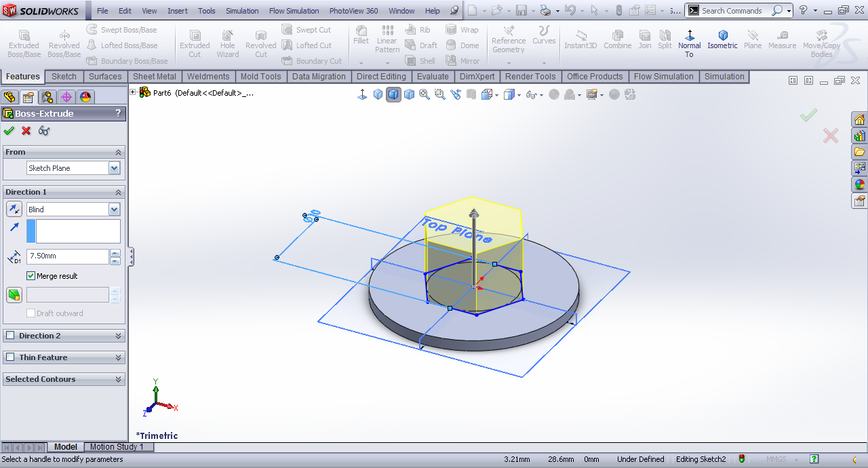Screen dimensions: 868x468
Task: Select the Revolved Boss/Base button
Action: 64,44
